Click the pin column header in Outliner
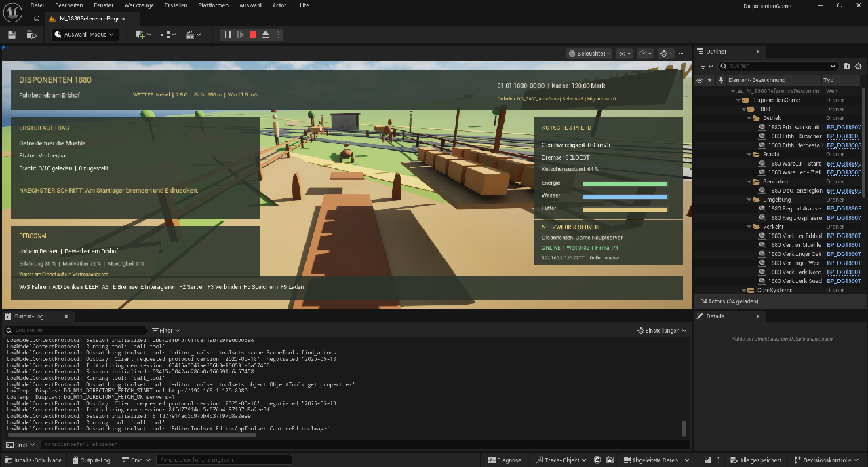The height and width of the screenshot is (467, 868). pyautogui.click(x=721, y=80)
